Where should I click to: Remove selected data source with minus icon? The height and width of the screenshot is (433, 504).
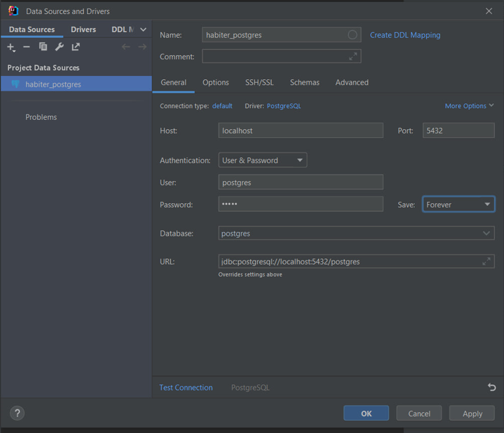[27, 47]
